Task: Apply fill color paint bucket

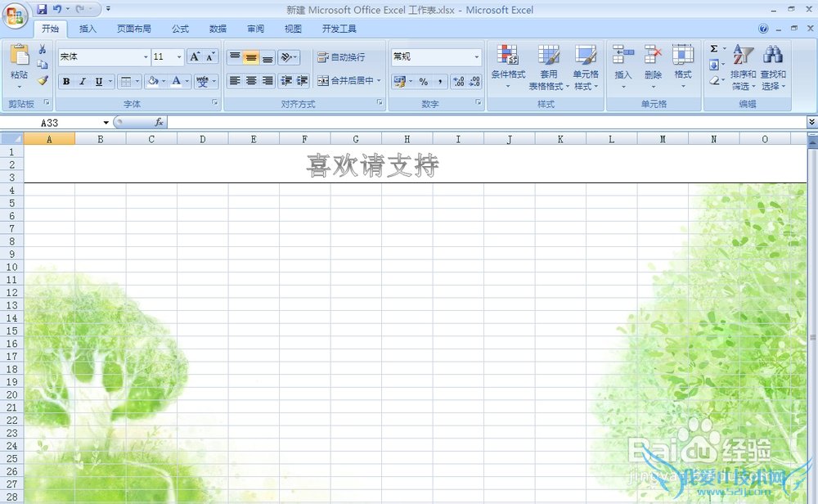Action: pos(153,81)
